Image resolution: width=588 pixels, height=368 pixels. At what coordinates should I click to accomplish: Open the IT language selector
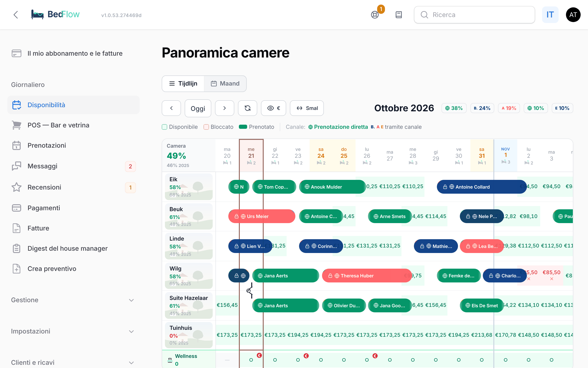[x=550, y=15]
